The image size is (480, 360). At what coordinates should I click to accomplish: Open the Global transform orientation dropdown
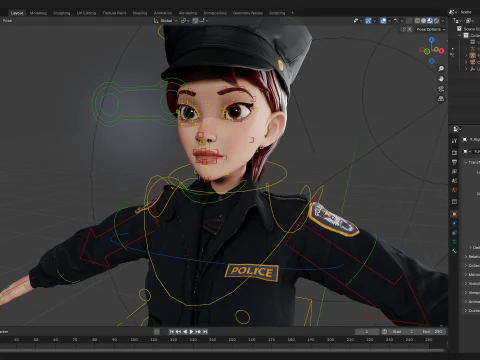pos(166,21)
